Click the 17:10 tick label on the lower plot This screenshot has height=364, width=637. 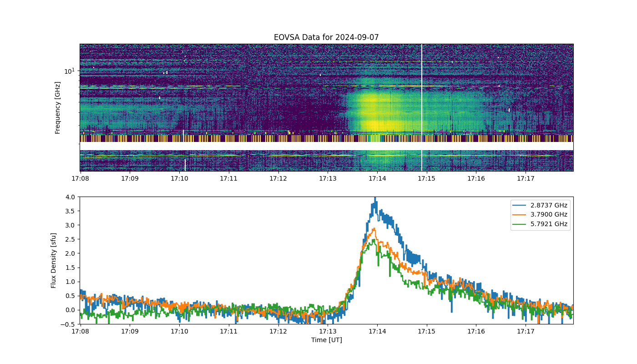pos(179,332)
